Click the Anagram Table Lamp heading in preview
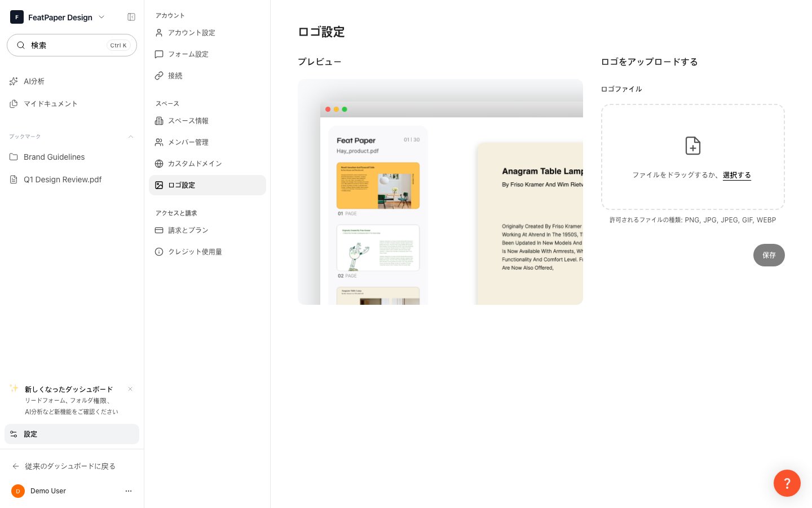The width and height of the screenshot is (812, 508). click(x=542, y=171)
